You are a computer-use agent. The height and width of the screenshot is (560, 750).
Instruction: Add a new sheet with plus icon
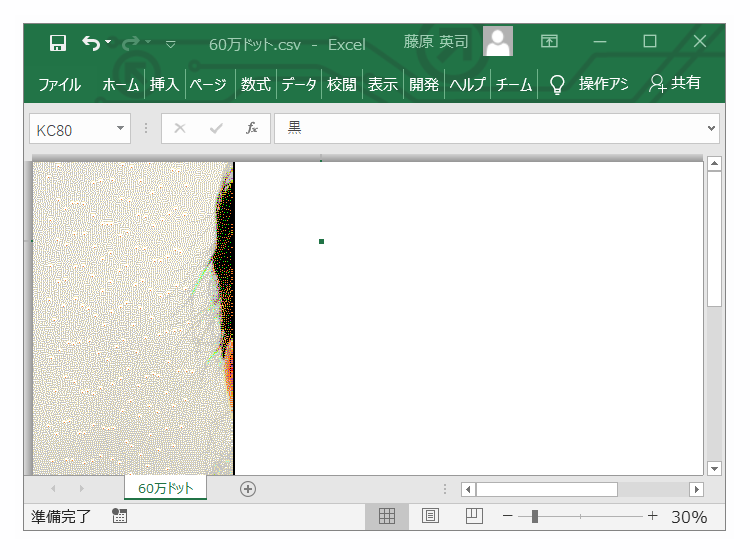(248, 489)
